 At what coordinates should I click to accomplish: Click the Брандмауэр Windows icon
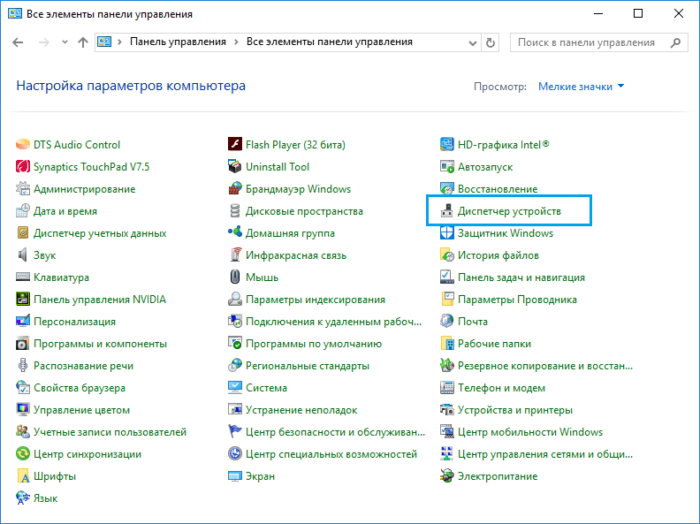(235, 189)
